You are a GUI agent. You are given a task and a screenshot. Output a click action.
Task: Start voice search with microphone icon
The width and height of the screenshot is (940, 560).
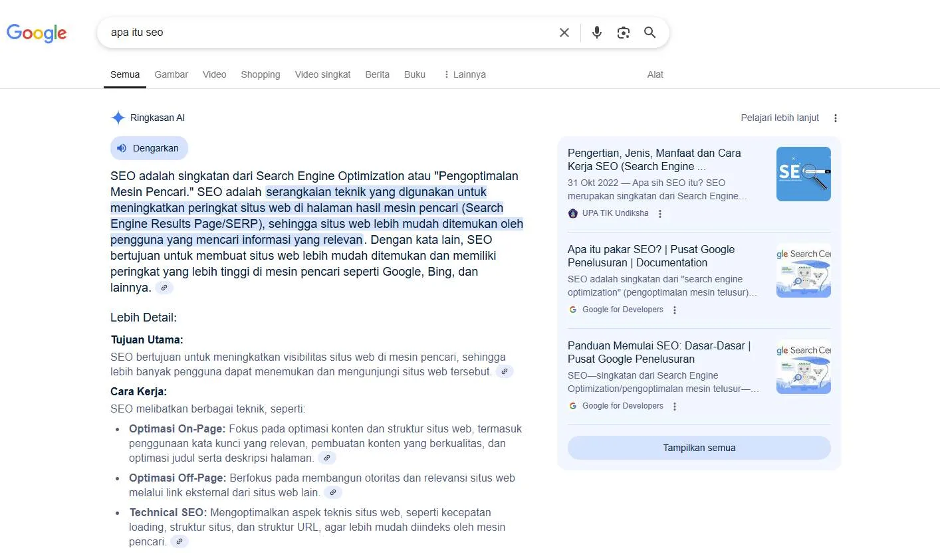click(x=597, y=33)
